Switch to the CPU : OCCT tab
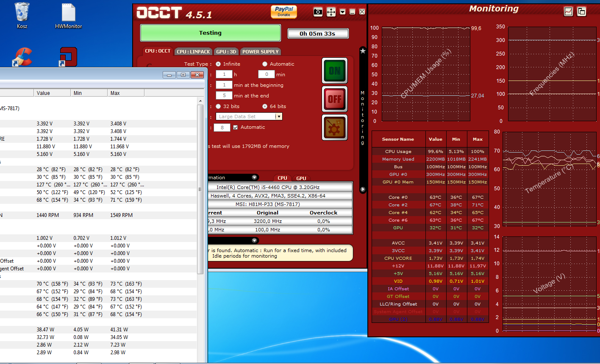 (158, 51)
